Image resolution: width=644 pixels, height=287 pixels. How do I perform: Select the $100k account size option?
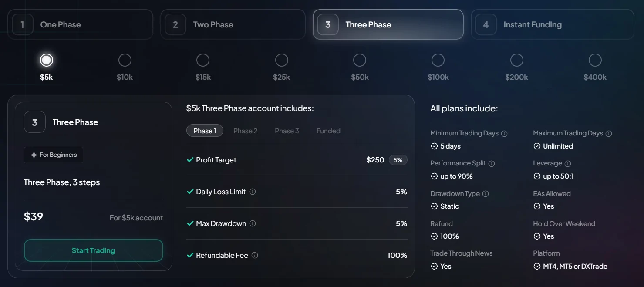pyautogui.click(x=438, y=60)
